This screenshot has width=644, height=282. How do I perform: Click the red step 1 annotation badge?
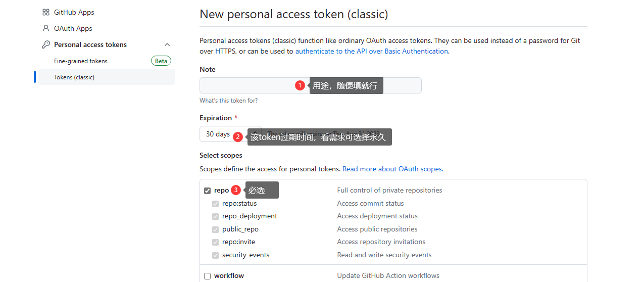[x=300, y=85]
